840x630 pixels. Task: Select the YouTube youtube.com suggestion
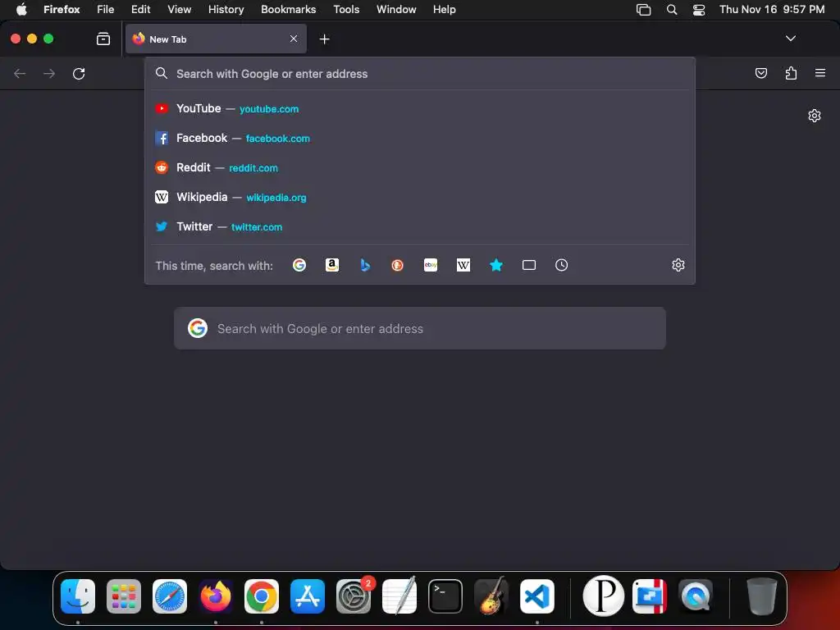click(420, 109)
